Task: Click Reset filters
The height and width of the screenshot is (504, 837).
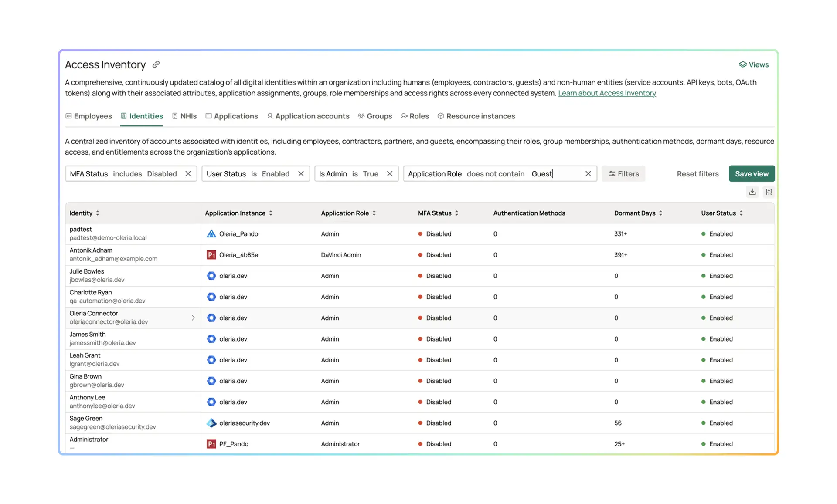Action: (697, 174)
